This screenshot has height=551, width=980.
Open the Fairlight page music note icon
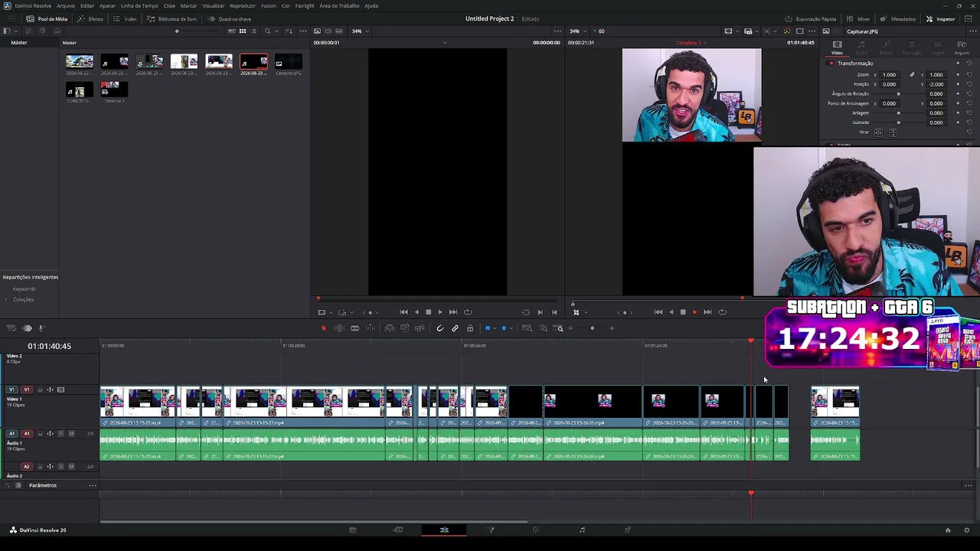coord(582,530)
